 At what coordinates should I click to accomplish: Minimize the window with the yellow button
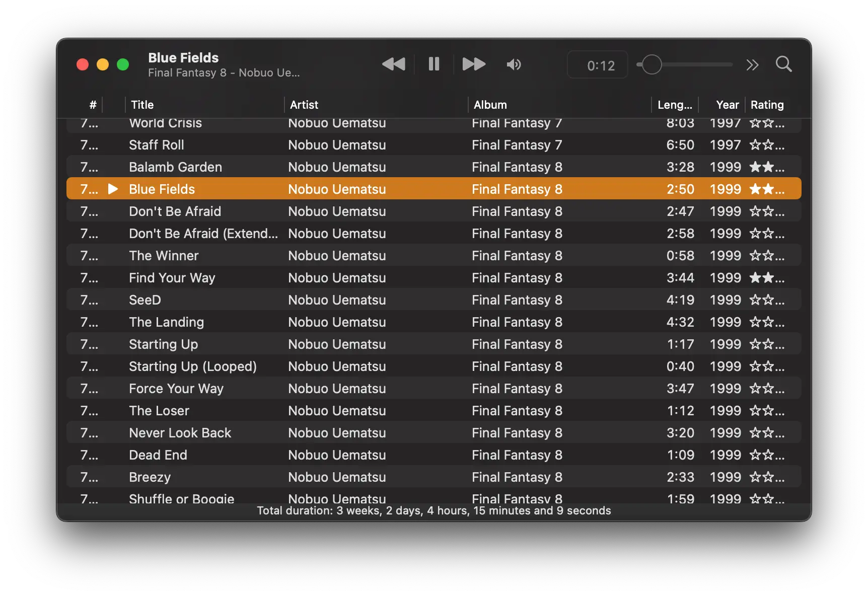pos(103,64)
